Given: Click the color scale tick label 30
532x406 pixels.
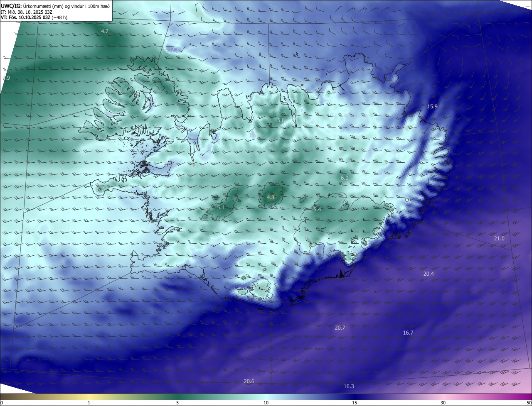Looking at the screenshot, I should click(x=443, y=403).
